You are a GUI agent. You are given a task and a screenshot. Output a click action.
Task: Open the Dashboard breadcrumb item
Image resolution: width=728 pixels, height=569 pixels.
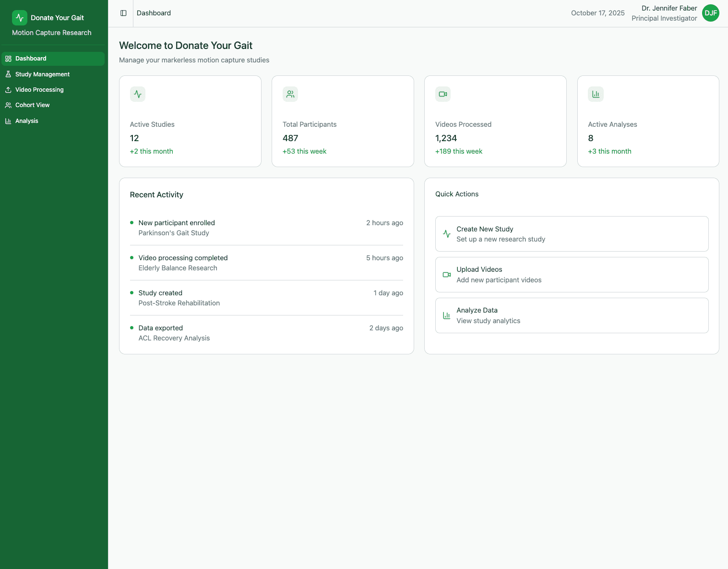pyautogui.click(x=154, y=13)
